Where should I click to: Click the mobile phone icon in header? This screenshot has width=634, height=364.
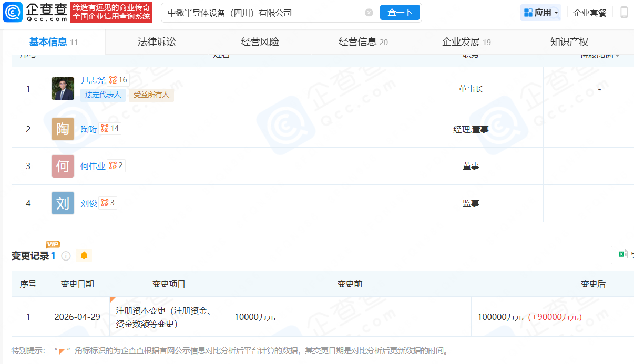pyautogui.click(x=624, y=13)
